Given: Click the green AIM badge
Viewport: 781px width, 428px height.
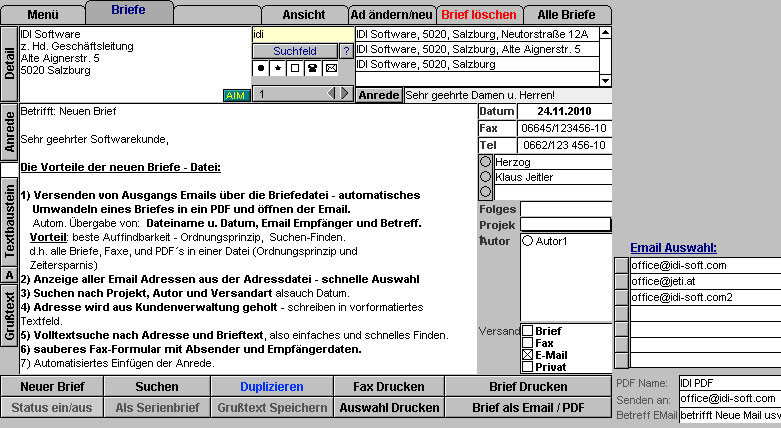Looking at the screenshot, I should point(236,96).
